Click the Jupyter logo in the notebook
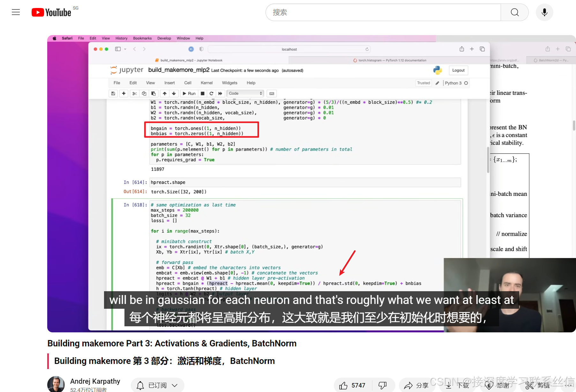The width and height of the screenshot is (576, 392). (127, 70)
